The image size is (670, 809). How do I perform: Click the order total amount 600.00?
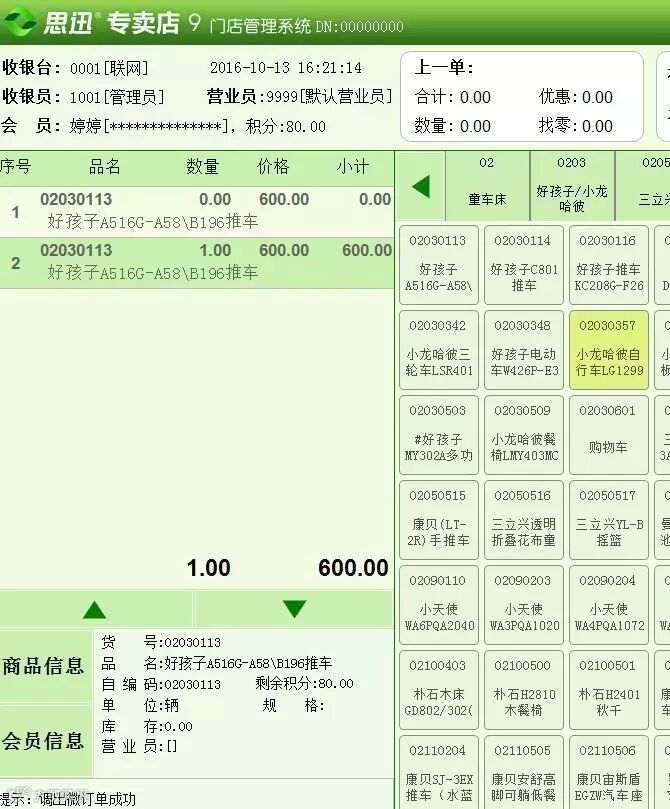tap(353, 568)
